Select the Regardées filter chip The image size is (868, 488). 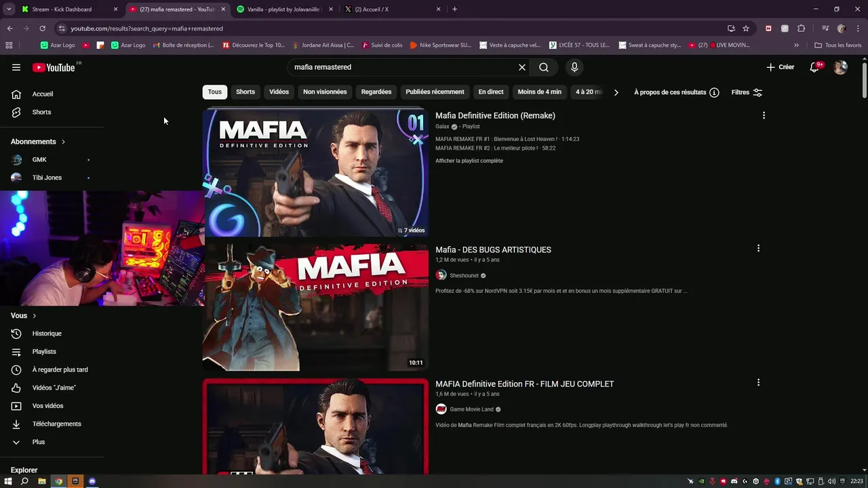point(376,92)
